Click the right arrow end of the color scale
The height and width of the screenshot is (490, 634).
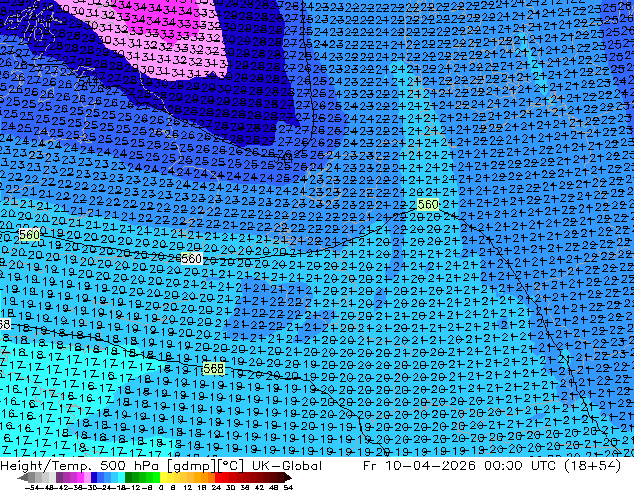point(288,477)
